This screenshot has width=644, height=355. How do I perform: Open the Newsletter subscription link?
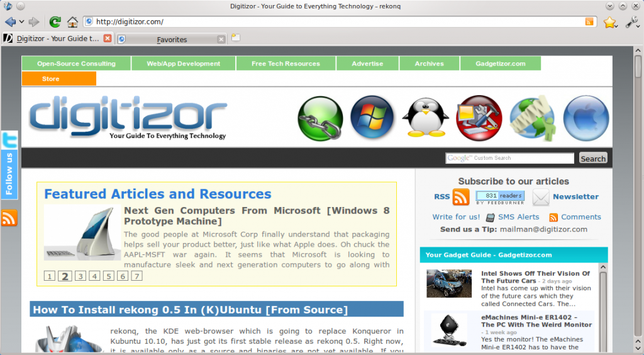pyautogui.click(x=575, y=196)
